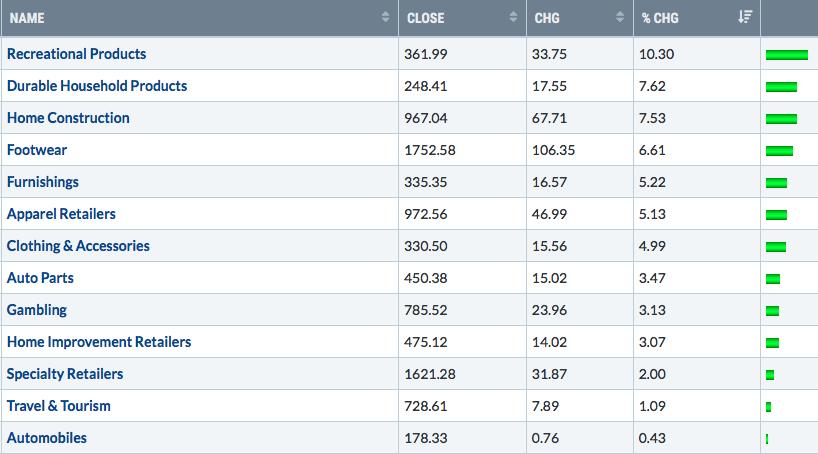Click the CLOSE column sort arrows
This screenshot has height=454, width=818.
[513, 17]
